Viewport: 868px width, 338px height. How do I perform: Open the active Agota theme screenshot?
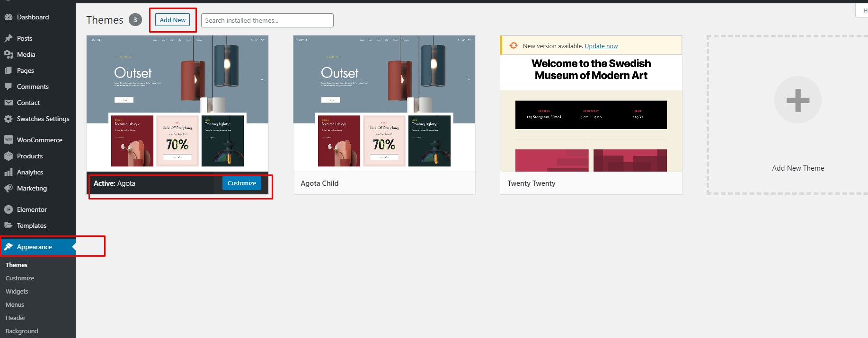[177, 104]
